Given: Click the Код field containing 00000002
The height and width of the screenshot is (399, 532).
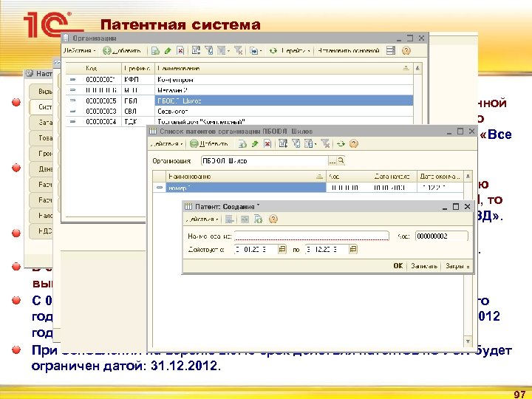Looking at the screenshot, I should (x=442, y=236).
